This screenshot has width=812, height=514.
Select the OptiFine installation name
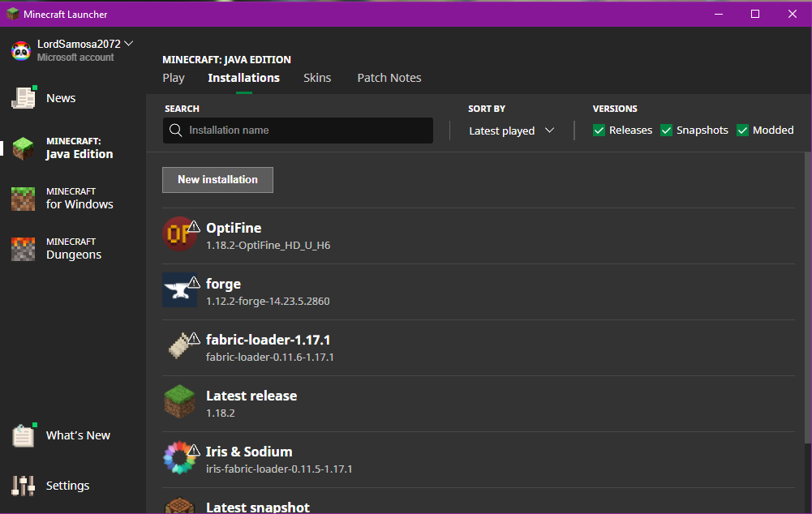pos(234,228)
